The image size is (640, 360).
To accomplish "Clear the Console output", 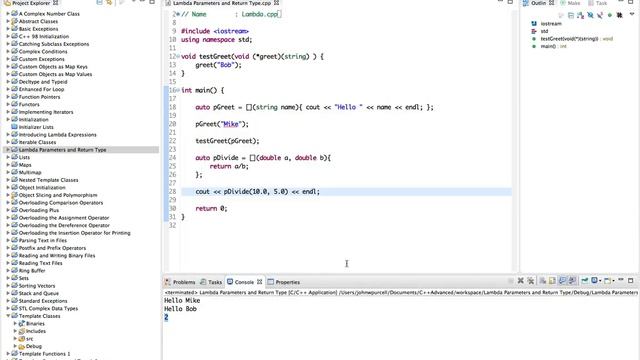I will click(x=542, y=280).
